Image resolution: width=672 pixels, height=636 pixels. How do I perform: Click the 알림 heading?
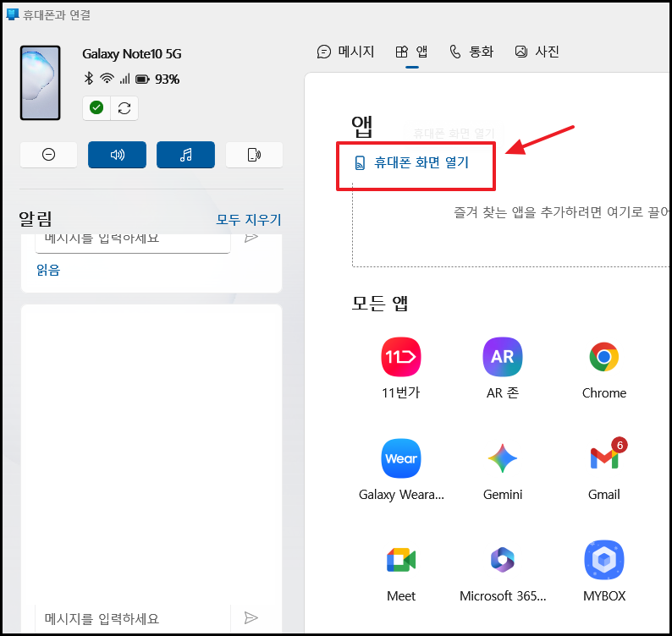point(36,219)
